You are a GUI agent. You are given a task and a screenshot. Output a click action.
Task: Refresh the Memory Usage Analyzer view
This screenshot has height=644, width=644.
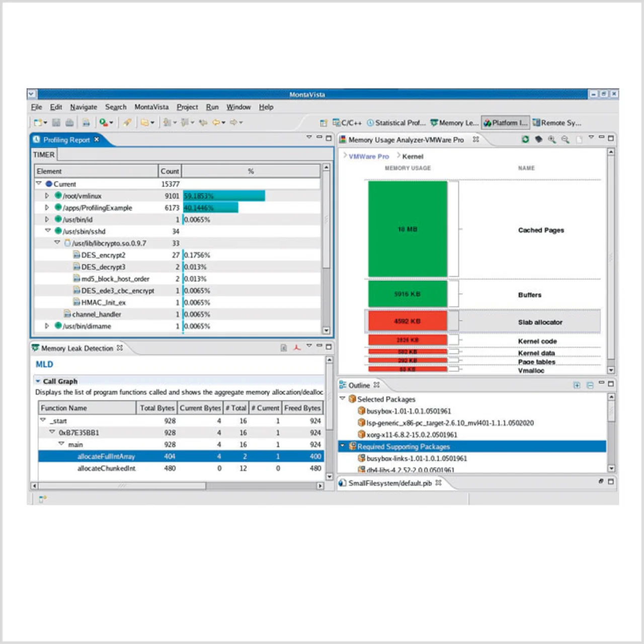[x=525, y=139]
